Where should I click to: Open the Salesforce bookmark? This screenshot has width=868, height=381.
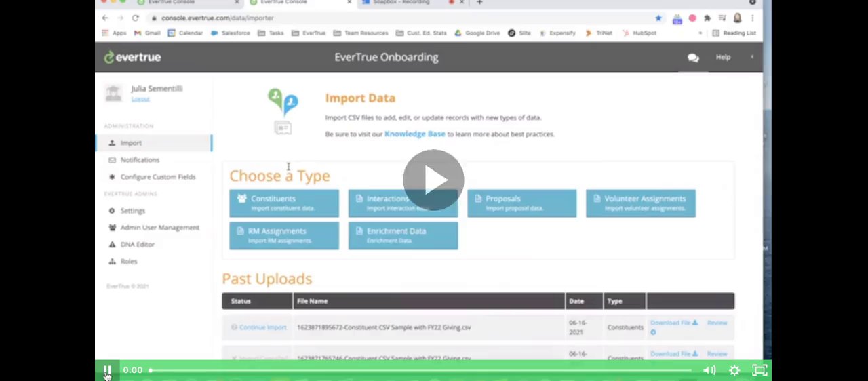click(231, 33)
